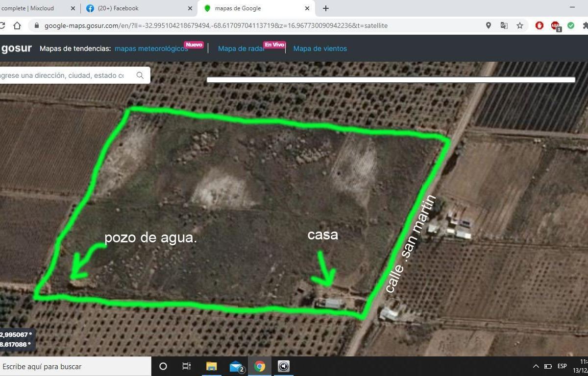This screenshot has width=588, height=376.
Task: Click 'Mapas de tendencias:' label
Action: tap(75, 48)
